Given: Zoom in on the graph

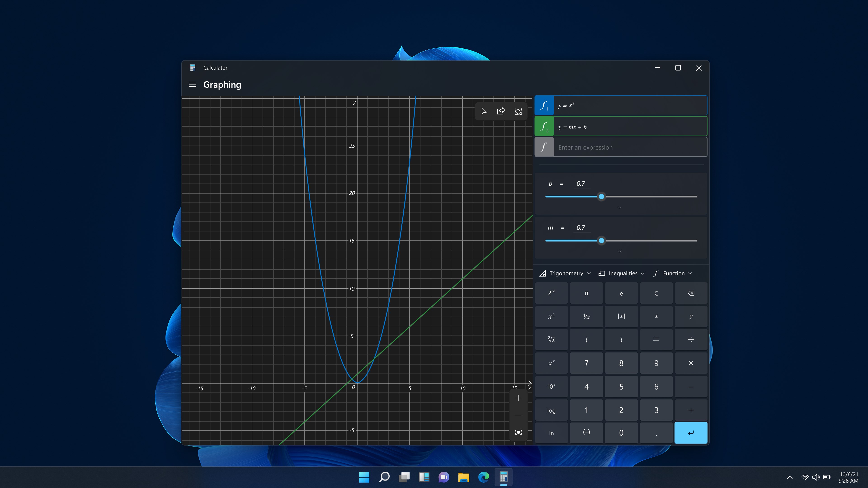Looking at the screenshot, I should (518, 398).
